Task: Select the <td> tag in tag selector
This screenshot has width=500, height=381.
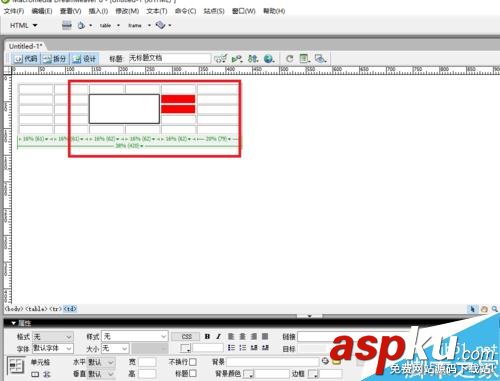Action: point(70,309)
